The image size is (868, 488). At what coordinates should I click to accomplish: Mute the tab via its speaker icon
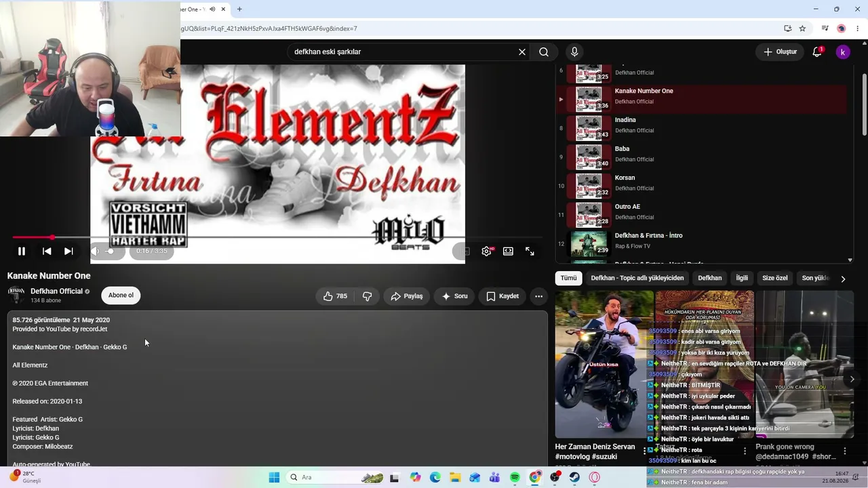coord(212,9)
